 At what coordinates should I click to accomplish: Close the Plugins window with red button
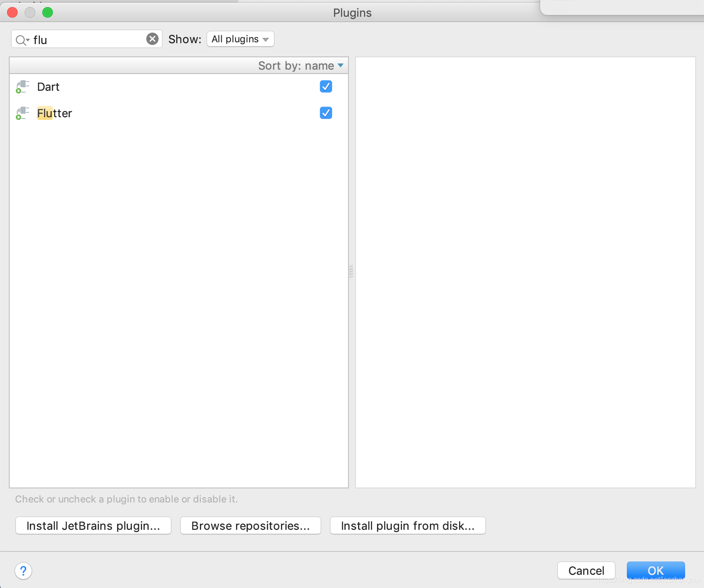[12, 12]
